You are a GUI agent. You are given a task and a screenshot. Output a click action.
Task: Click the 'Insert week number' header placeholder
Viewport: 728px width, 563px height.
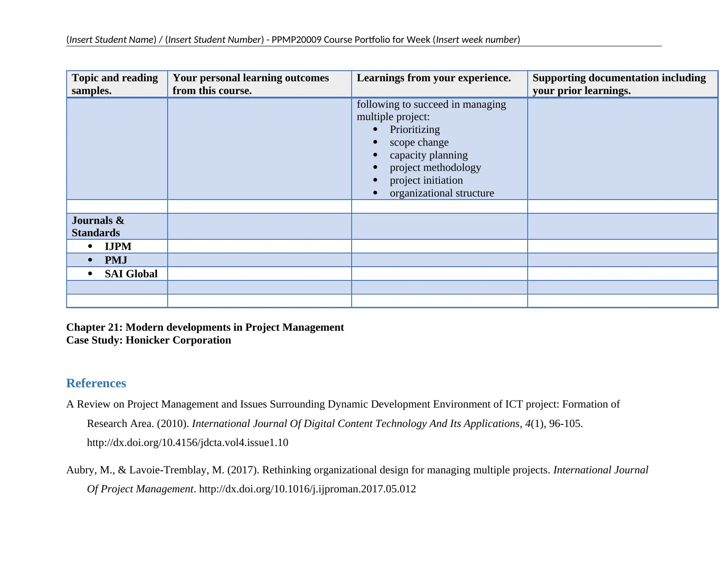[477, 40]
